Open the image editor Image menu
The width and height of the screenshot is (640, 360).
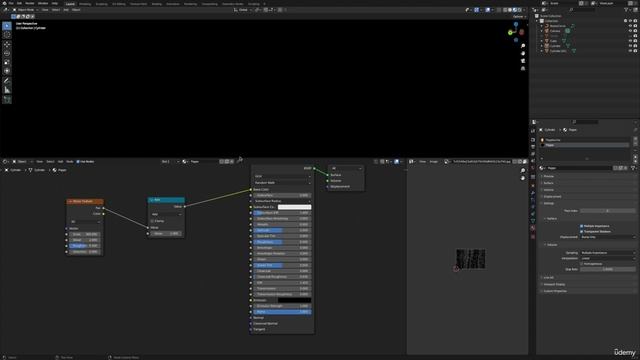click(433, 162)
